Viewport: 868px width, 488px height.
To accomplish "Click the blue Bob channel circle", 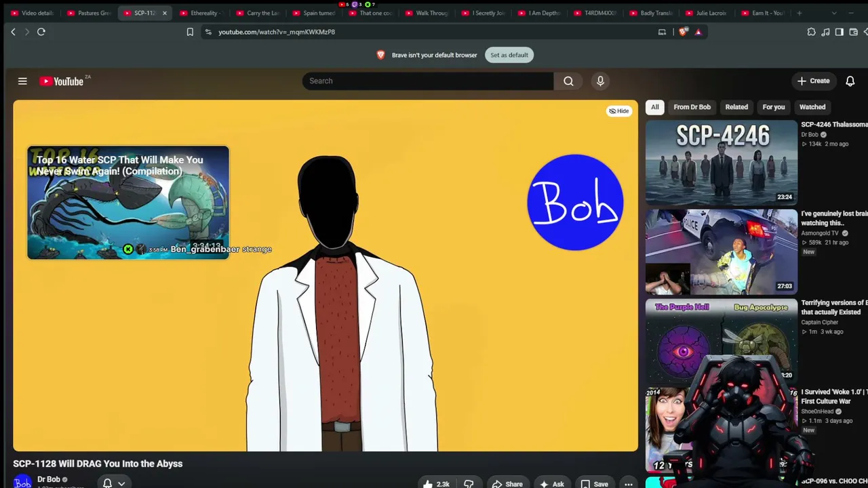I will click(x=575, y=203).
